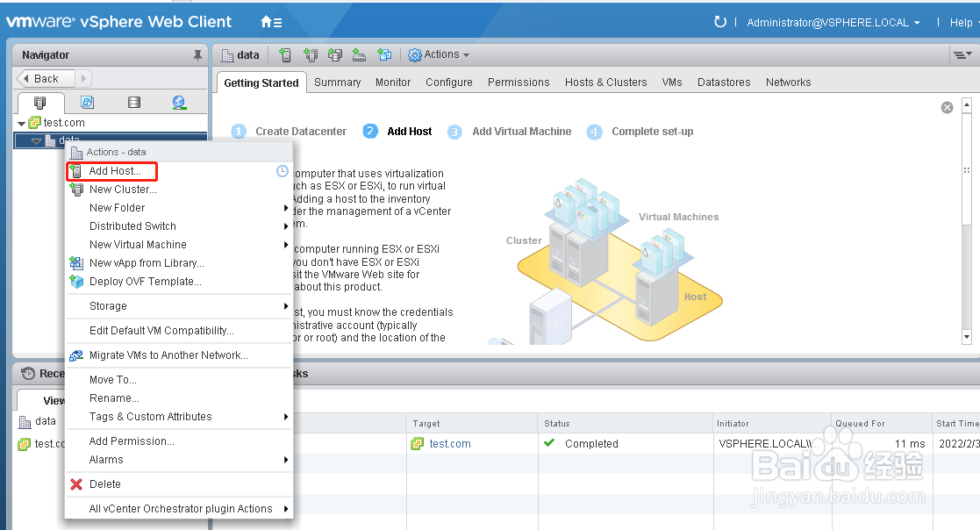This screenshot has width=980, height=530.
Task: Pin the Navigator panel
Action: [197, 55]
